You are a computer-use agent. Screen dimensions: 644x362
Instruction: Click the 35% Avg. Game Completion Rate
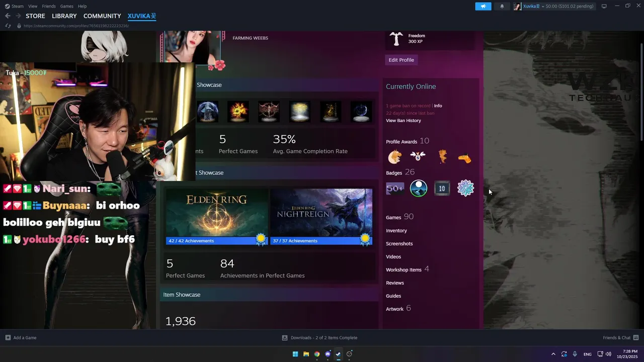click(x=310, y=144)
